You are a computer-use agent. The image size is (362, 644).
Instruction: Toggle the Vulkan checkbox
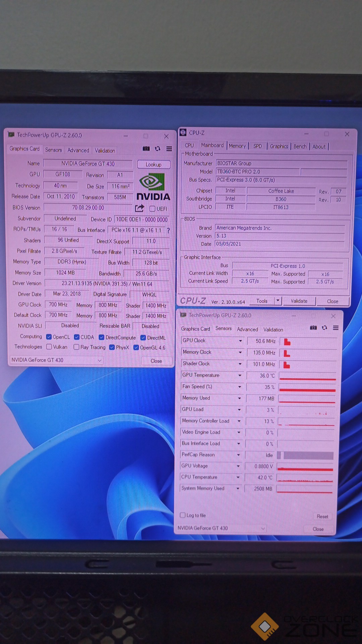pos(49,347)
